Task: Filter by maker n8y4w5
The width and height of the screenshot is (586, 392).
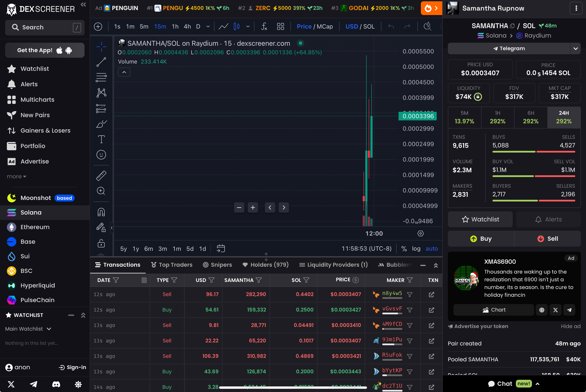Action: [409, 295]
